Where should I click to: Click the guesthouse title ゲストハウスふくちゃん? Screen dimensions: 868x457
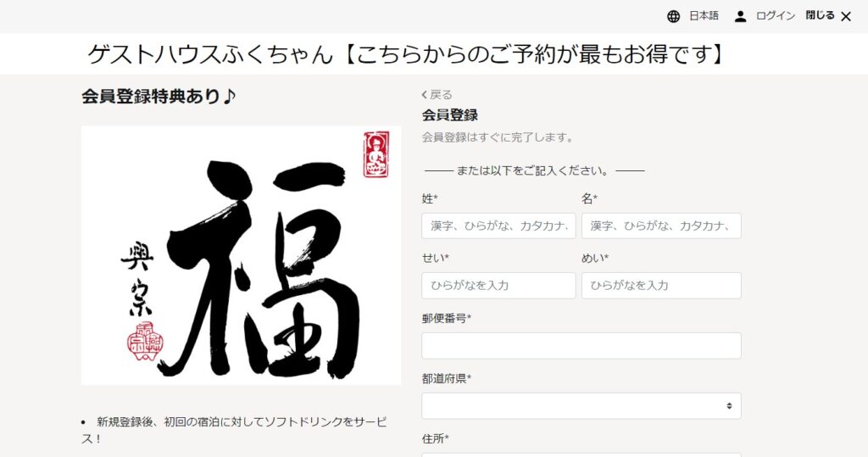(x=210, y=54)
